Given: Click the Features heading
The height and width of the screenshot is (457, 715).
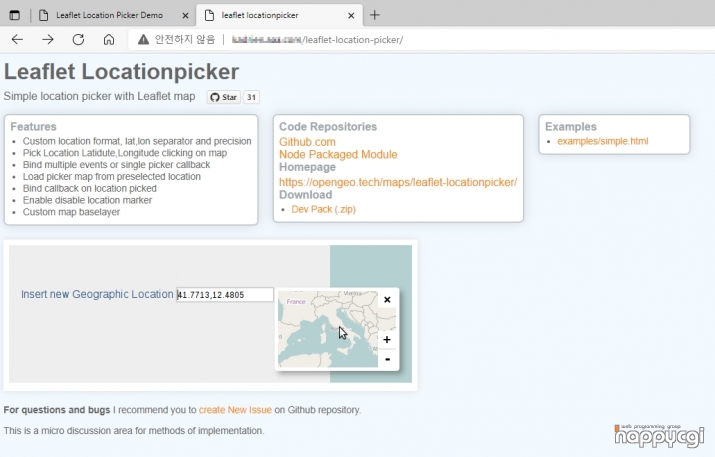Looking at the screenshot, I should (x=33, y=127).
